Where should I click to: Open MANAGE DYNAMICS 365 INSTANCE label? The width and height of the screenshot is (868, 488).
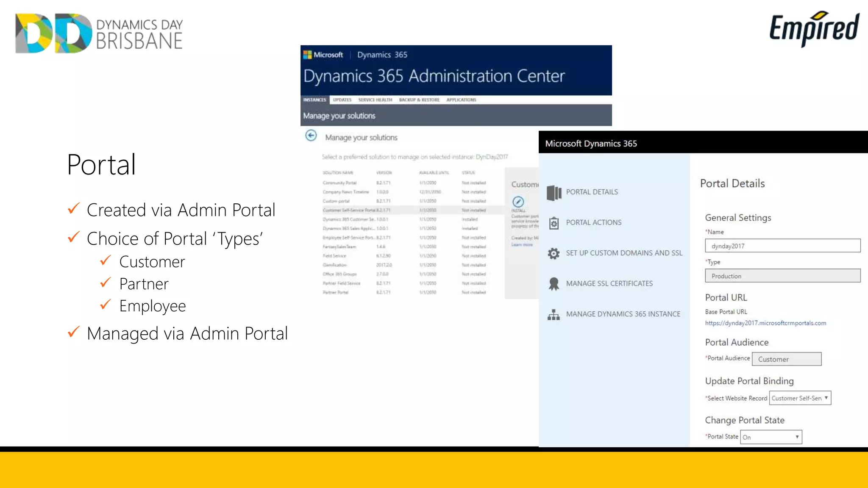tap(623, 314)
